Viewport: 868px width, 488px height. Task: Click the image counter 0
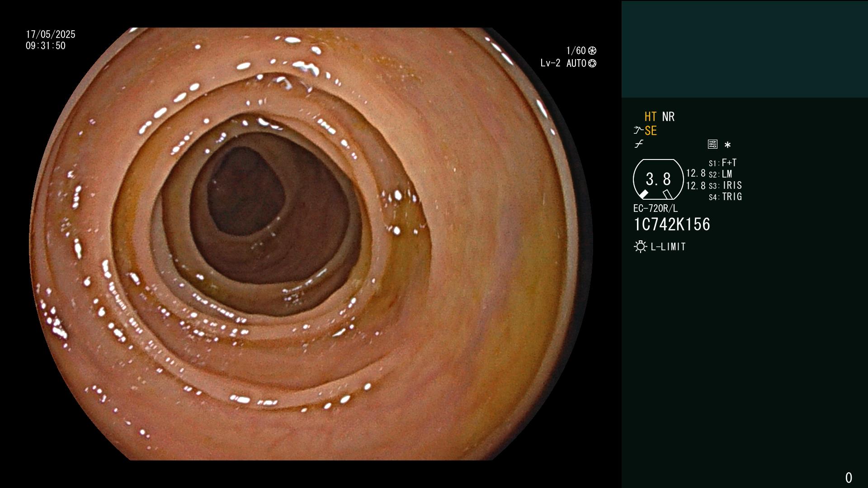point(849,478)
